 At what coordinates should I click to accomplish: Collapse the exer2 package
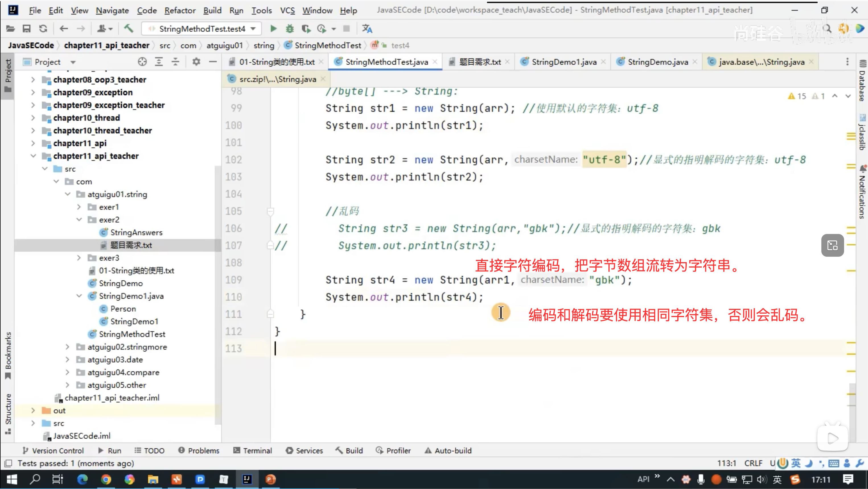point(79,220)
